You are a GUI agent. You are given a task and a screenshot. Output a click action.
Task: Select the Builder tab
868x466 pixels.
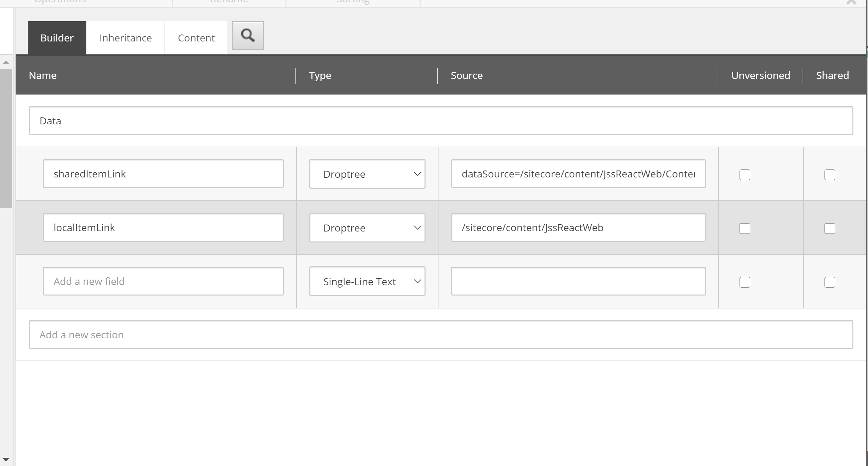(56, 37)
